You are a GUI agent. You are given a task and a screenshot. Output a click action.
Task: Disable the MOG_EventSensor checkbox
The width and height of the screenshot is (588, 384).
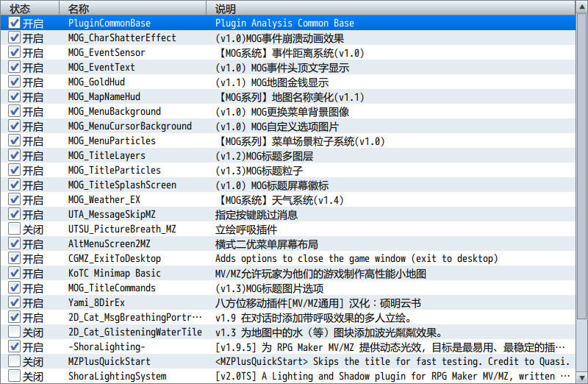(14, 52)
